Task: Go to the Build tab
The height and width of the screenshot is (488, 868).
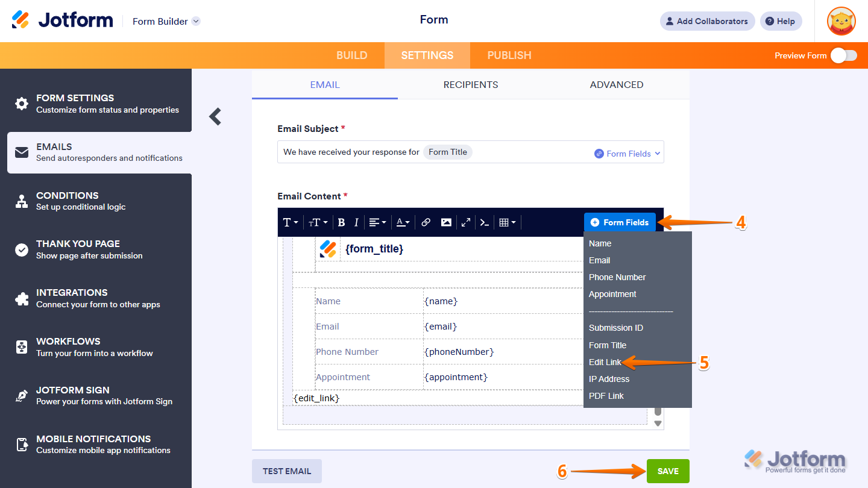Action: pyautogui.click(x=352, y=55)
